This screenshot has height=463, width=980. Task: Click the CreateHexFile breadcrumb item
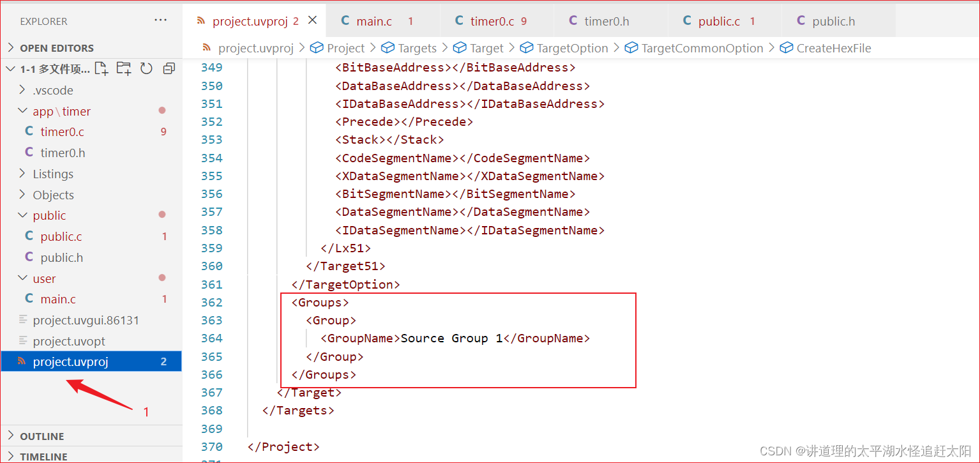[x=834, y=48]
